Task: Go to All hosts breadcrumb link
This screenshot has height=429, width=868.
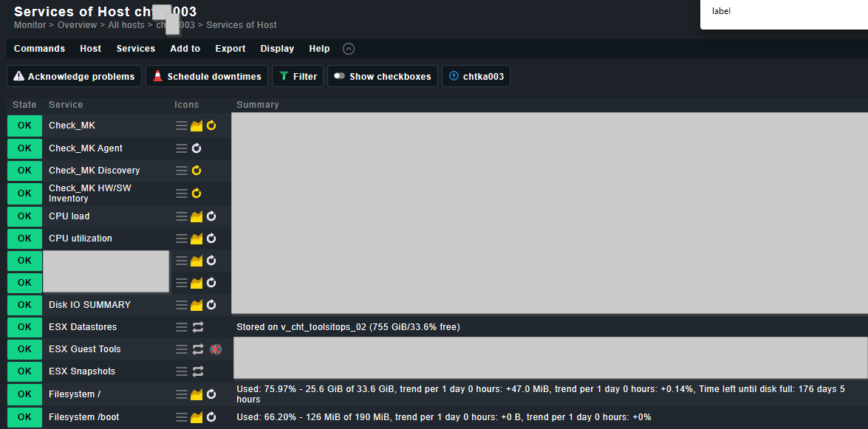Action: [x=126, y=25]
